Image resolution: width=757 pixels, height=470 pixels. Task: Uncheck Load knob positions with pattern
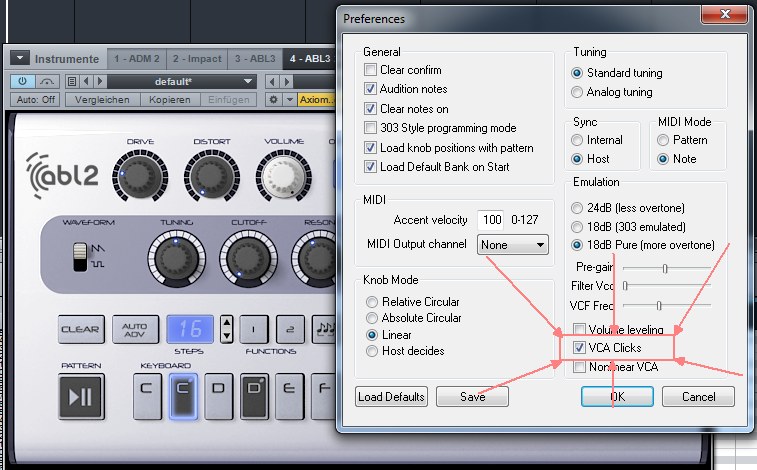click(x=370, y=148)
